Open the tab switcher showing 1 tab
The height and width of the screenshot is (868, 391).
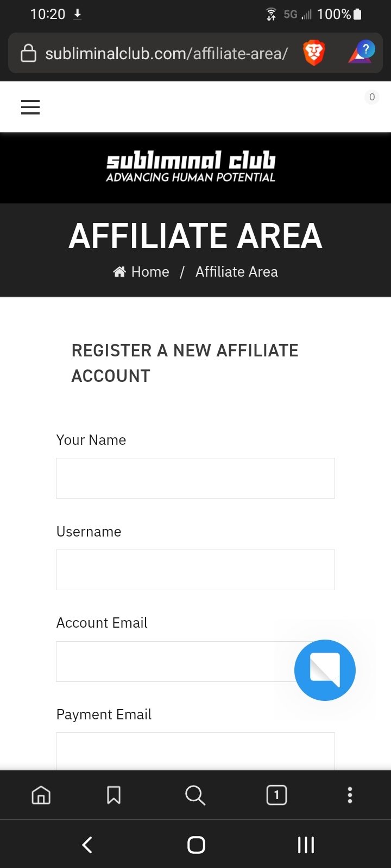point(276,795)
